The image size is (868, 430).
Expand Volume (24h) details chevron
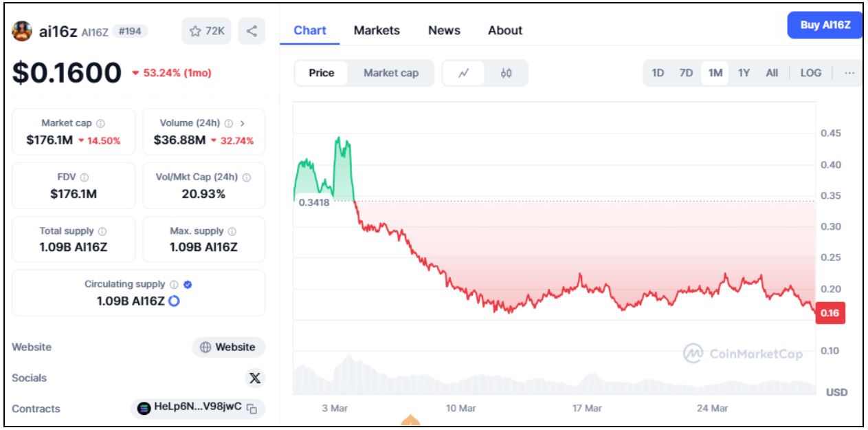coord(242,123)
